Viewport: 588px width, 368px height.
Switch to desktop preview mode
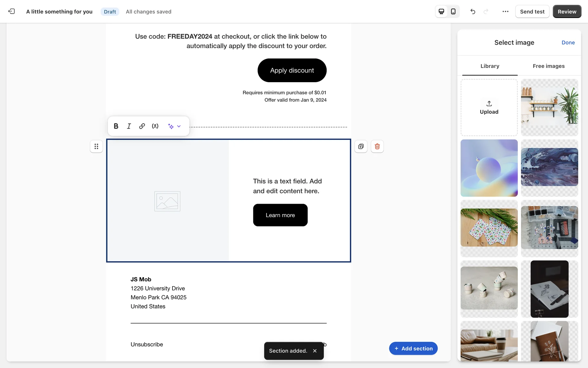pyautogui.click(x=441, y=11)
